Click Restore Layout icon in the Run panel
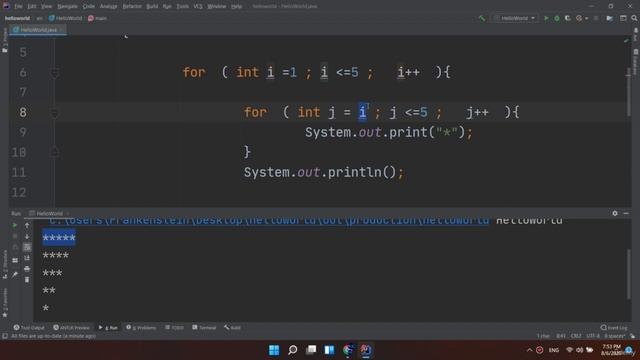Viewport: 640px width, 360px height. 15,260
